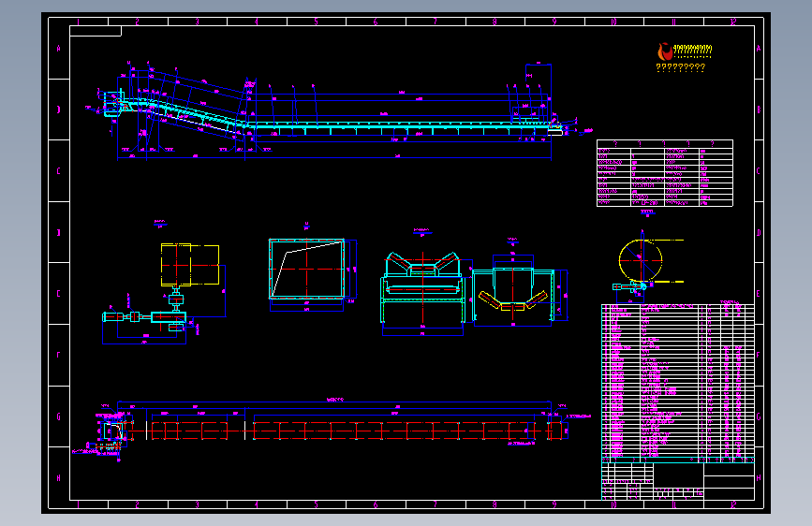Click the cyan gearbox in the drive arrangement view
Viewport: 812px width, 526px height.
click(169, 317)
